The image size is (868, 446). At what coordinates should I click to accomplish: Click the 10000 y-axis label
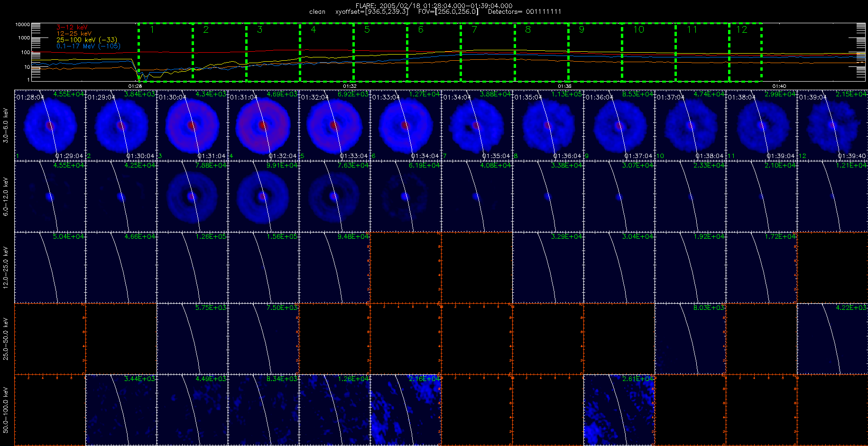(x=23, y=25)
